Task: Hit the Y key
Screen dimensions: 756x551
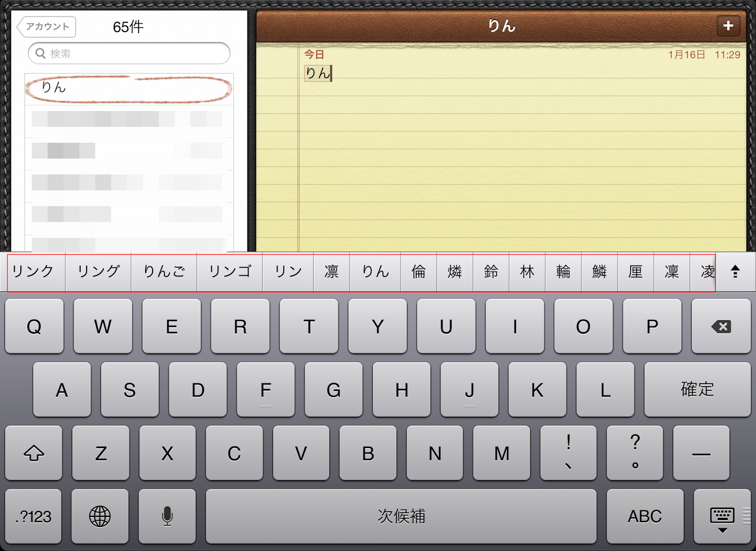Action: tap(378, 326)
